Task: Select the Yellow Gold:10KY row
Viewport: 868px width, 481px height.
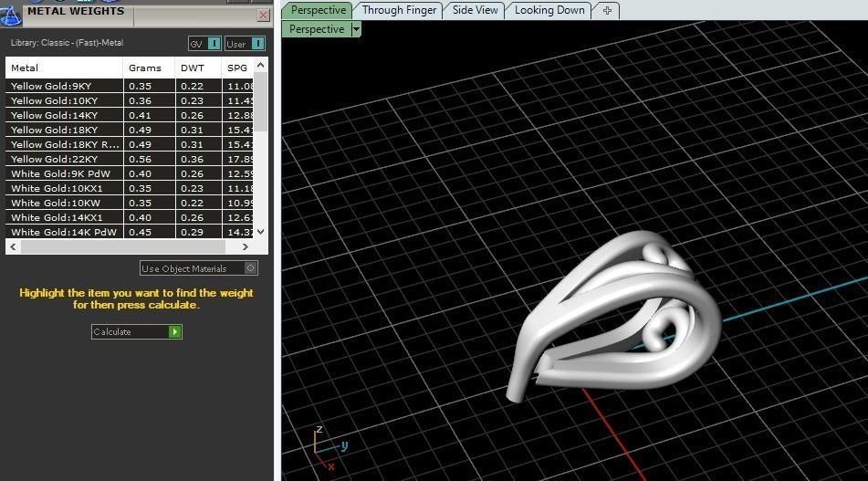Action: [x=130, y=100]
